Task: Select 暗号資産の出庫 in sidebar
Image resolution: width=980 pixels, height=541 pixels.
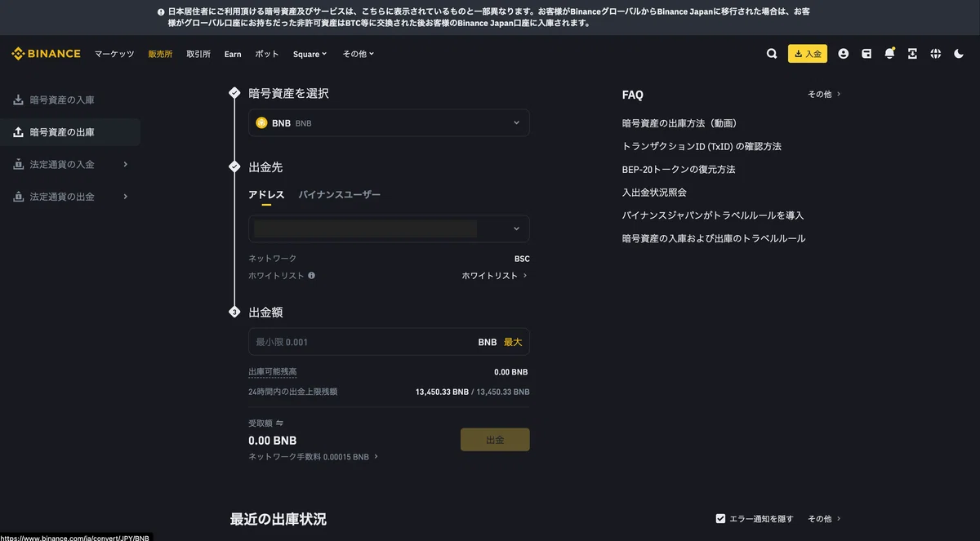Action: coord(70,132)
